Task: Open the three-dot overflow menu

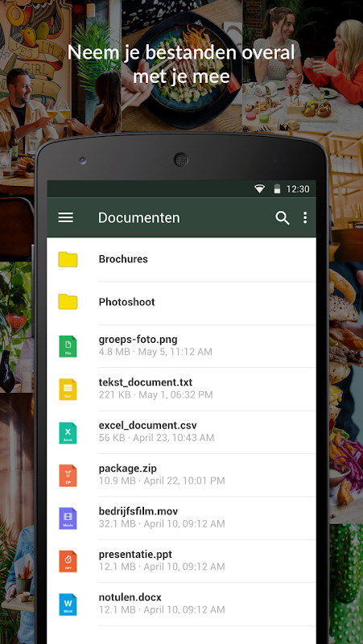Action: tap(305, 217)
